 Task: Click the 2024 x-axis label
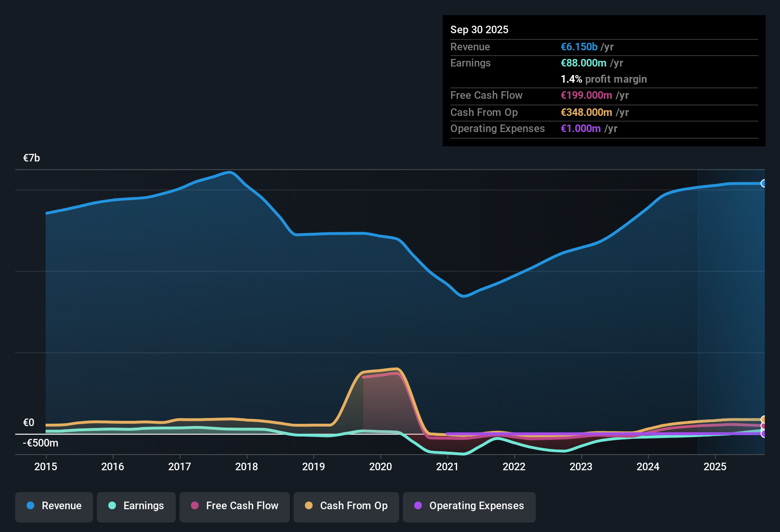point(648,467)
